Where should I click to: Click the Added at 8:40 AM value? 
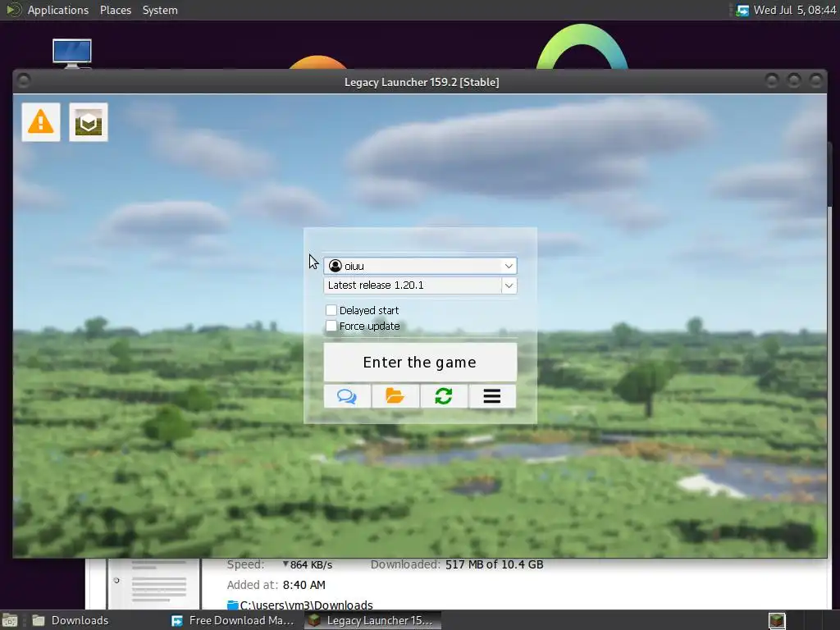click(304, 585)
